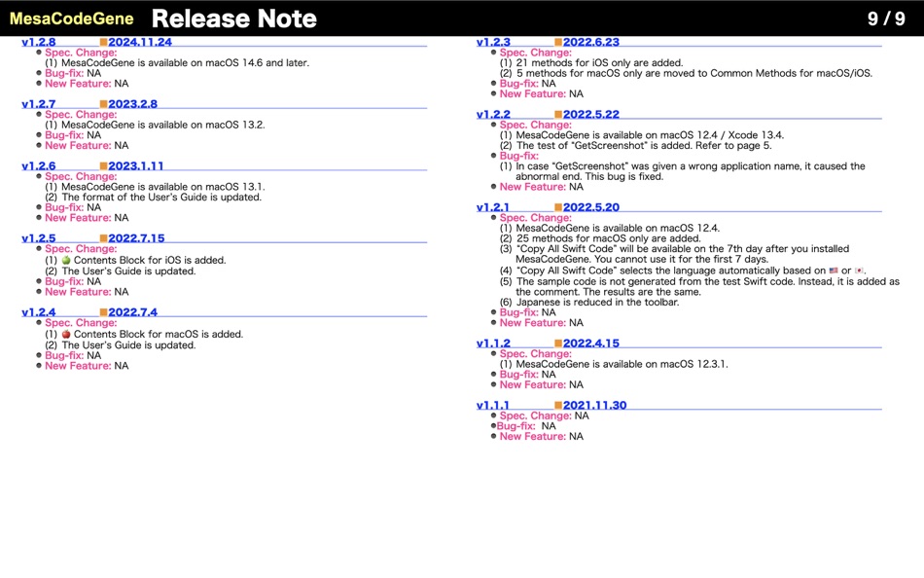
Task: Click the release date 2024.11.24
Action: coord(140,42)
